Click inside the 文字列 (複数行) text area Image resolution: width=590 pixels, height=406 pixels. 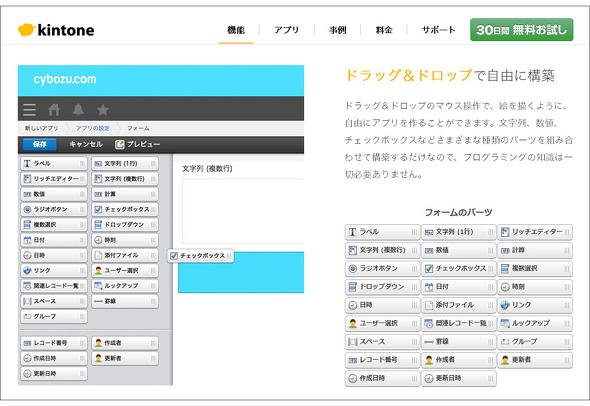click(243, 211)
